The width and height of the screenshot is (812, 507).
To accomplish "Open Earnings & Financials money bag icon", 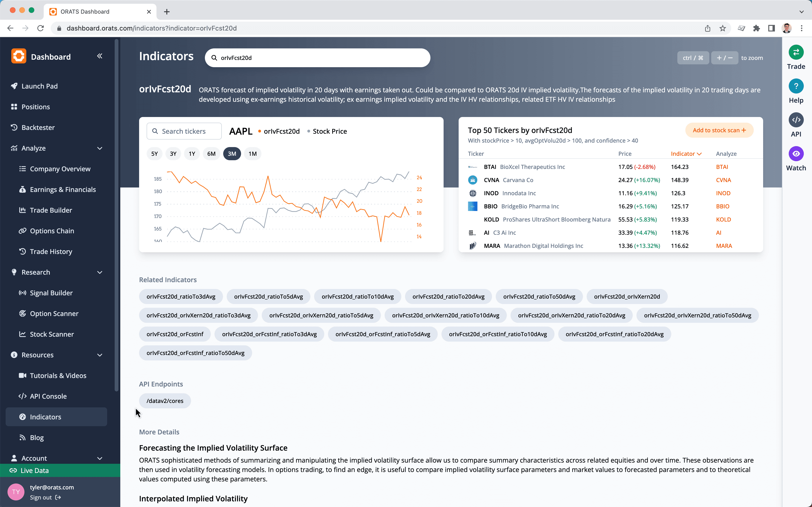I will [x=23, y=189].
